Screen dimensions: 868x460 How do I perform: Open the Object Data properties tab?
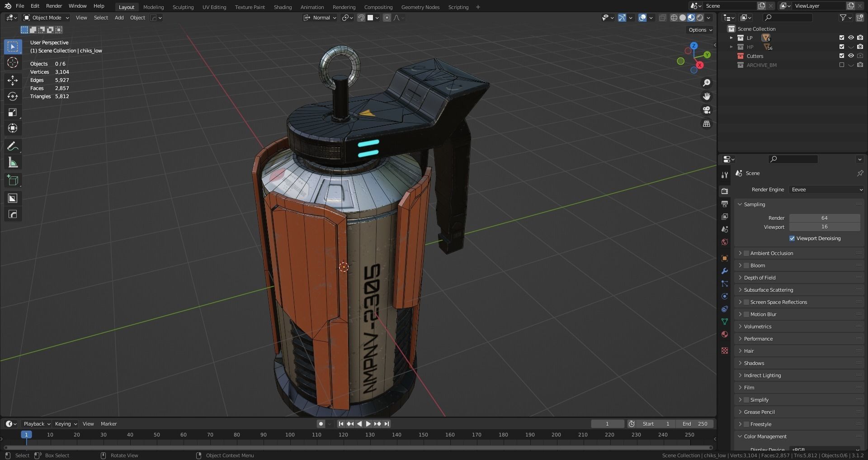(725, 322)
